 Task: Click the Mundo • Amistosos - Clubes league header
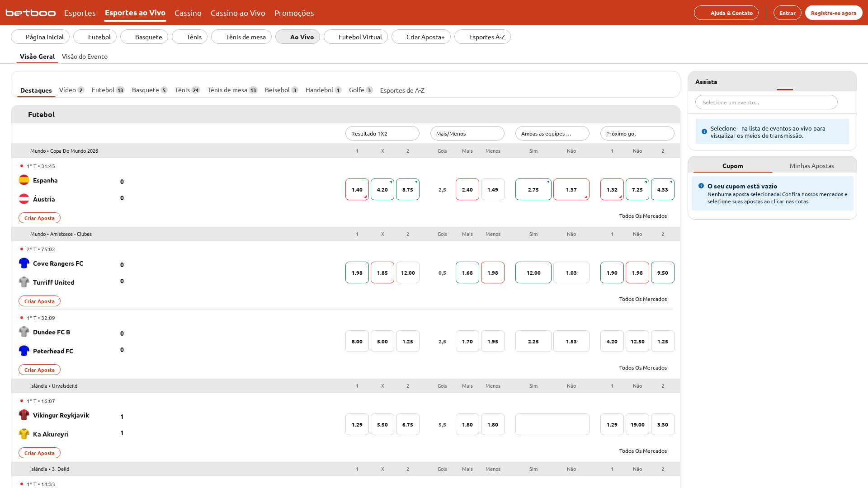tap(61, 234)
